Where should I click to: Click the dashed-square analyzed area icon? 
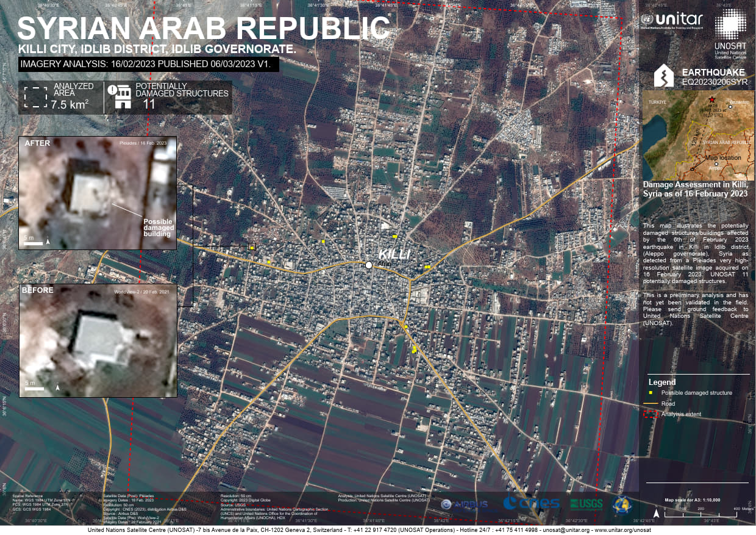click(x=35, y=98)
